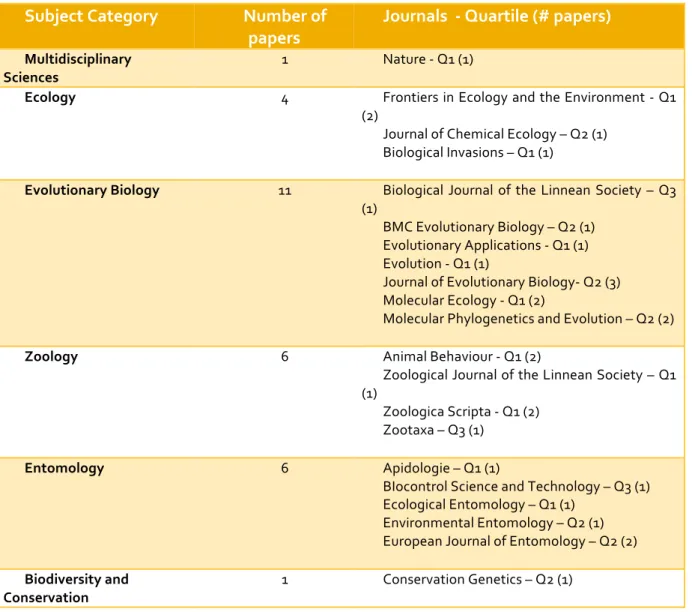Click the 'Zootaxa – Q3 (1)' entry
The image size is (692, 612).
point(433,430)
